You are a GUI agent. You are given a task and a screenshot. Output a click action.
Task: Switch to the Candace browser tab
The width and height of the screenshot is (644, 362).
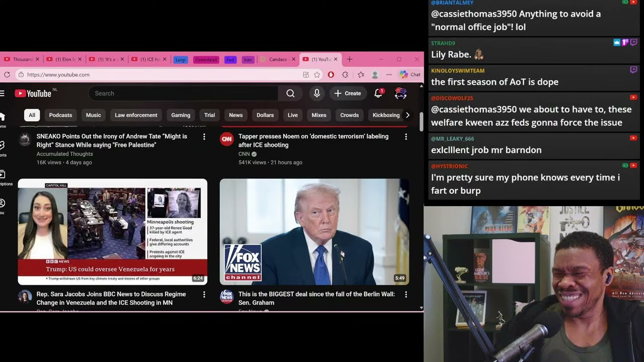pyautogui.click(x=277, y=59)
